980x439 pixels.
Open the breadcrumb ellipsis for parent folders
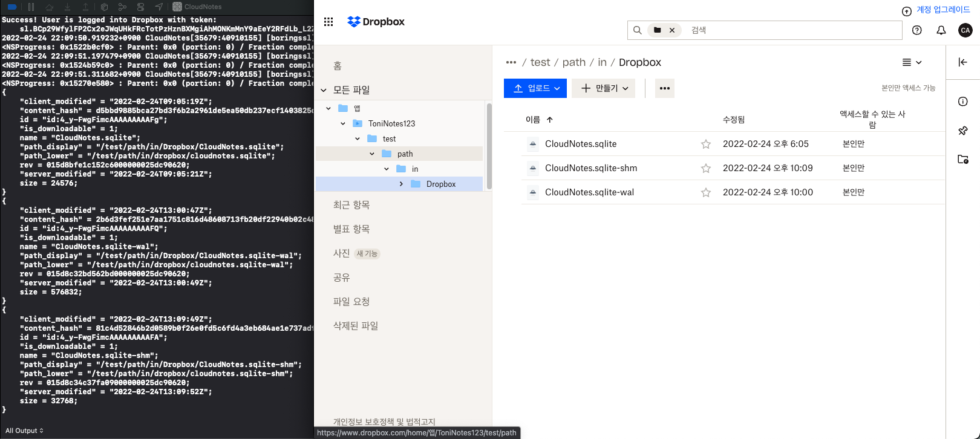coord(511,62)
